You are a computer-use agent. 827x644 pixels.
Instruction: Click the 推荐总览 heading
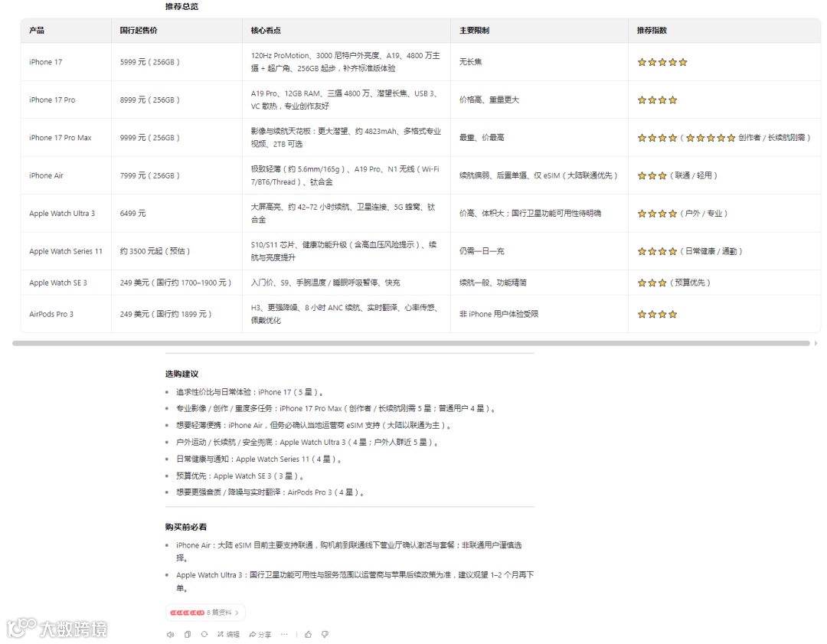click(x=181, y=6)
